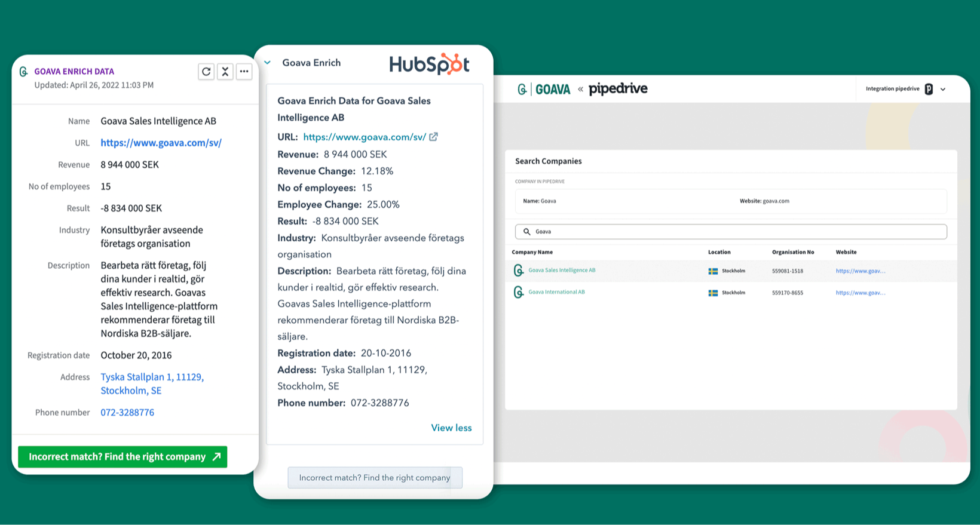Click Updated: April 26, 2022 timestamp
This screenshot has width=980, height=525.
click(x=94, y=85)
